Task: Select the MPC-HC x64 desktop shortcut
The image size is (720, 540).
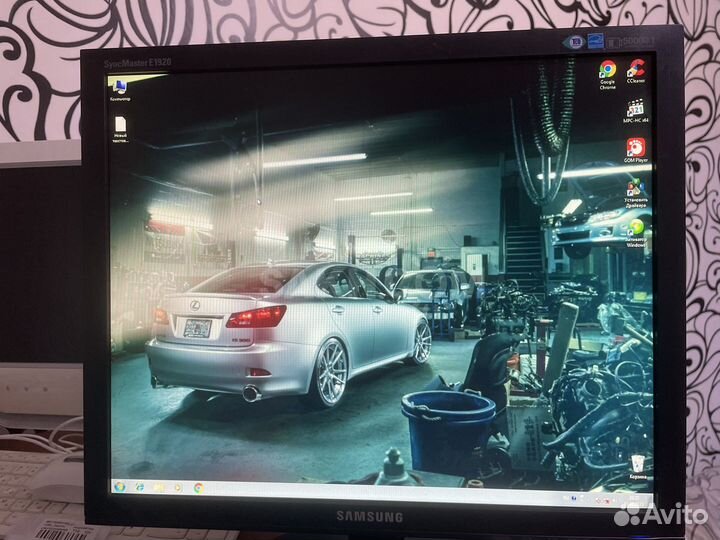Action: (x=636, y=111)
